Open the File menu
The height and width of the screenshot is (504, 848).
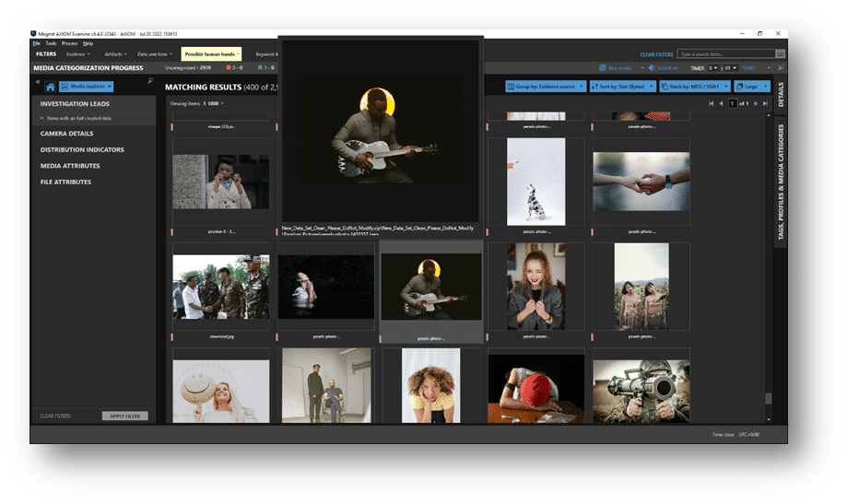(x=36, y=43)
